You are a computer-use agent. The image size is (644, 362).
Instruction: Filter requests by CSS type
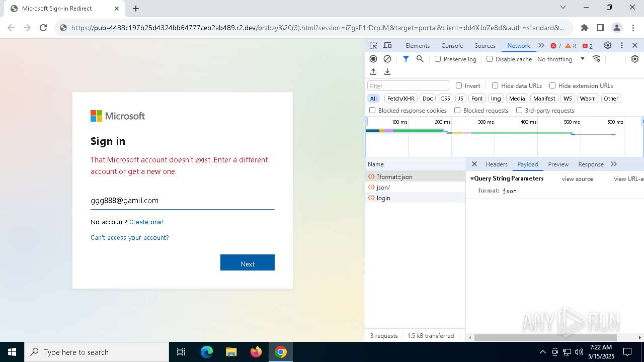point(445,99)
